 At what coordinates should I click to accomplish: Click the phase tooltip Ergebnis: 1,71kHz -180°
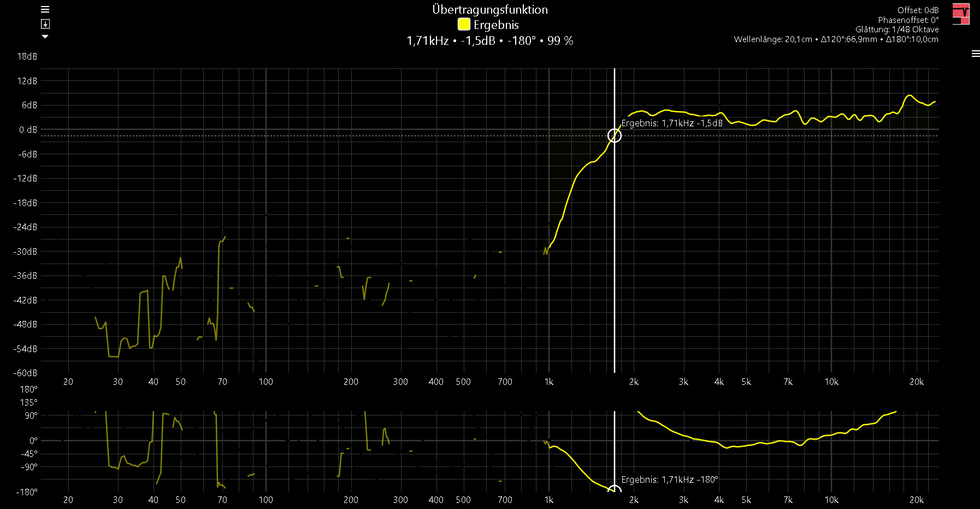tap(670, 479)
